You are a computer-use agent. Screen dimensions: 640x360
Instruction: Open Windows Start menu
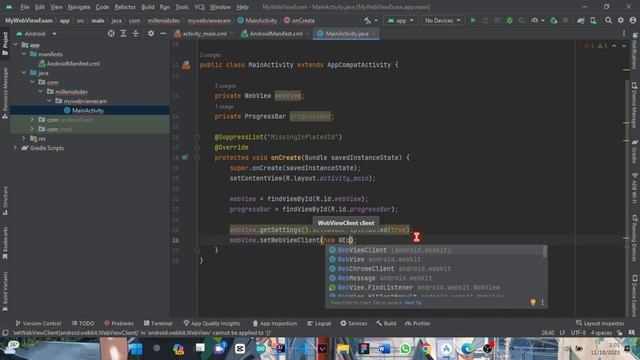pos(136,349)
